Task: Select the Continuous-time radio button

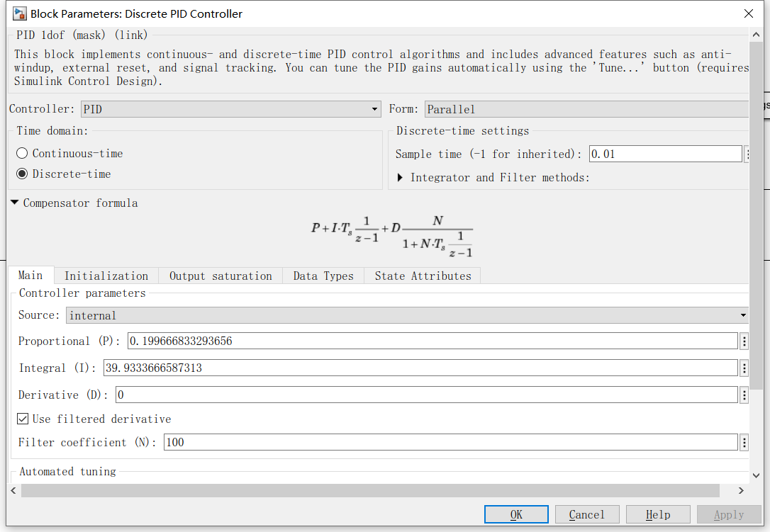Action: (23, 154)
